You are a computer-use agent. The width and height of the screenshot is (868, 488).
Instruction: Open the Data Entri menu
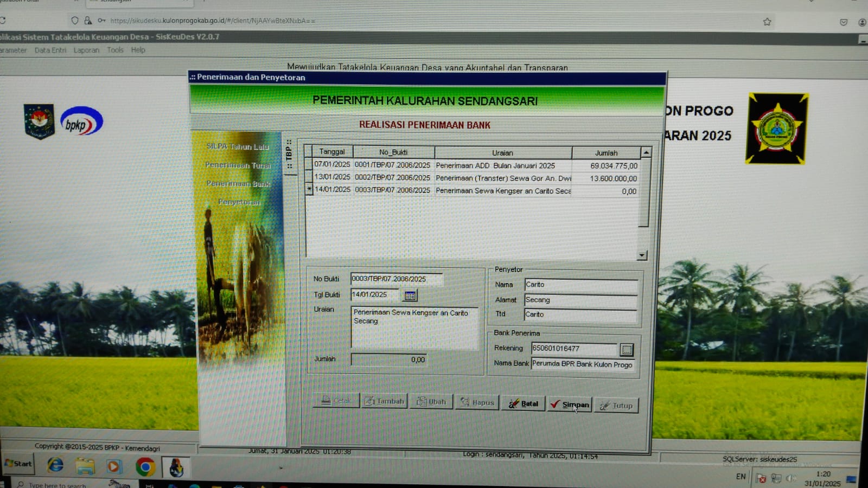[50, 50]
